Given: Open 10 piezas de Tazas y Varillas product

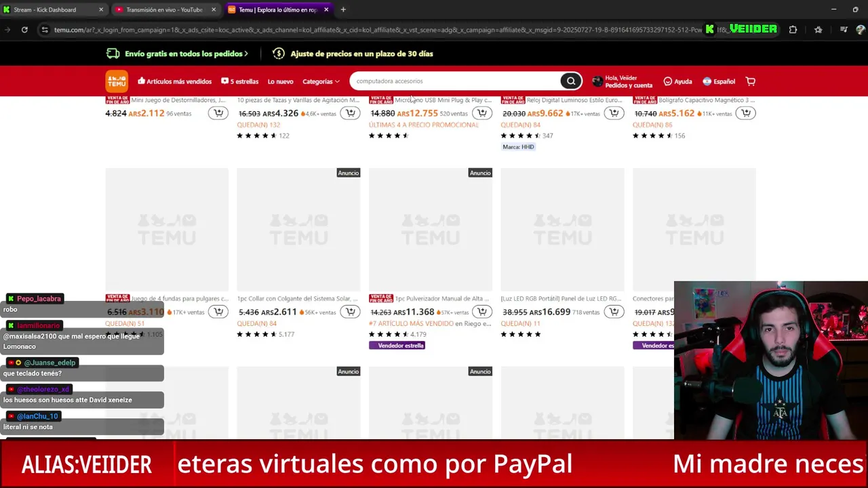Looking at the screenshot, I should [x=298, y=100].
